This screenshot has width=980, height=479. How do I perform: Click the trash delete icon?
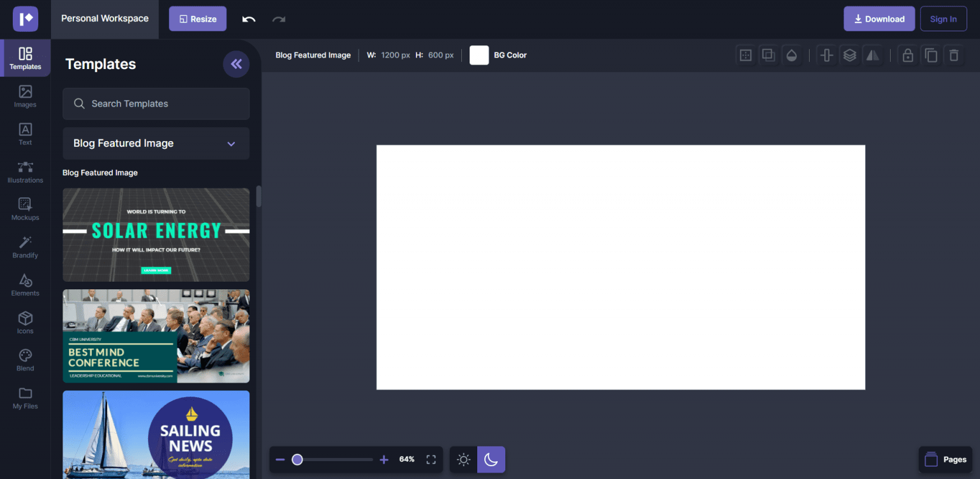pyautogui.click(x=954, y=56)
